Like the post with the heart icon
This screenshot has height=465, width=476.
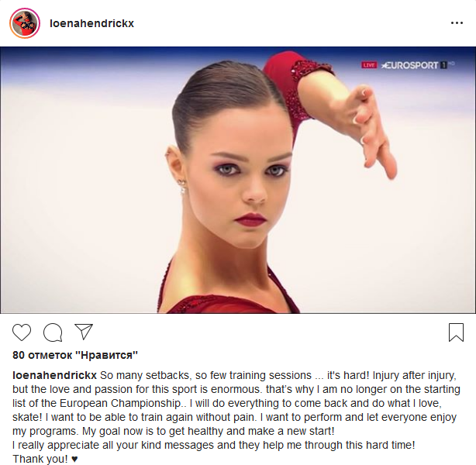click(22, 332)
